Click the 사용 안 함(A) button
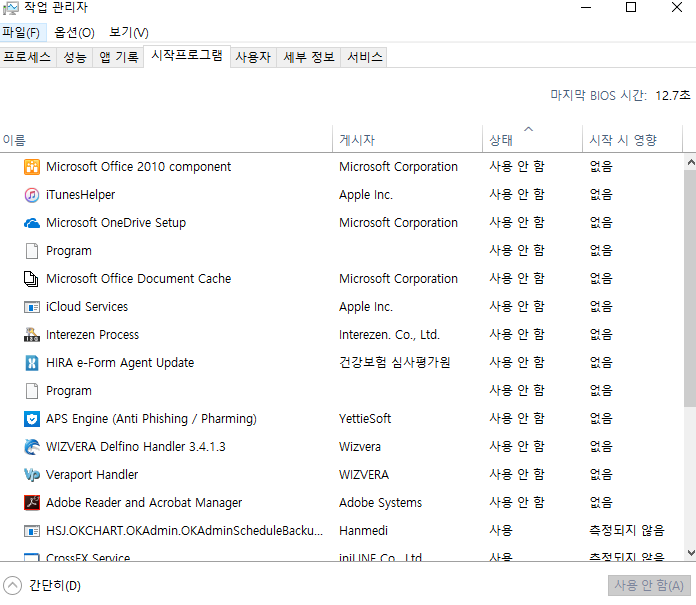 649,585
